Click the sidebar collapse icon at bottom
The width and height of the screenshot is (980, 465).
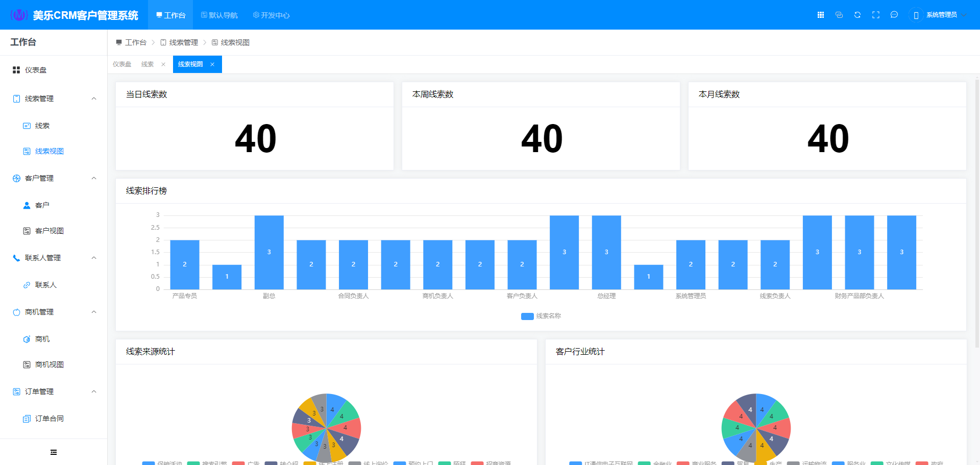(54, 452)
